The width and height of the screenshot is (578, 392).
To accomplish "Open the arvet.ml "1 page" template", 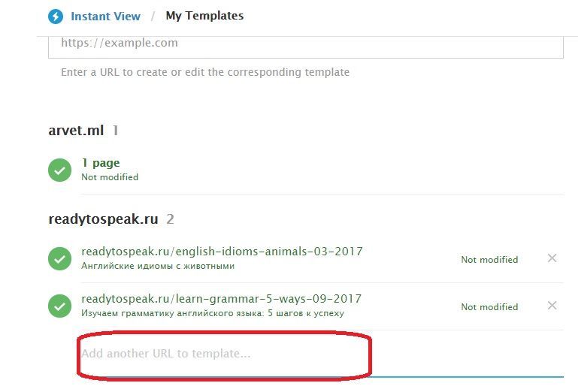I will coord(101,163).
